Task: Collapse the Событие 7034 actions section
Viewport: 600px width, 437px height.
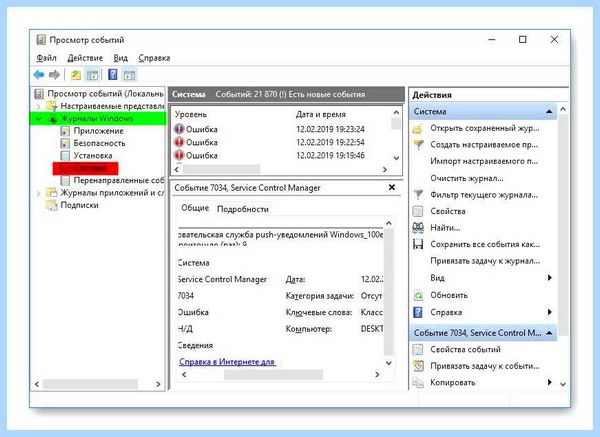Action: (x=549, y=333)
